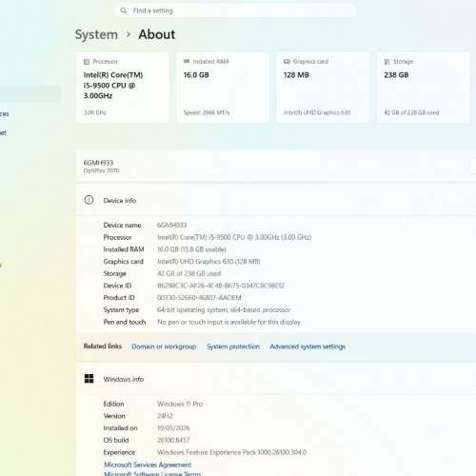Open the Installed RAM card
476x476 pixels.
223,88
